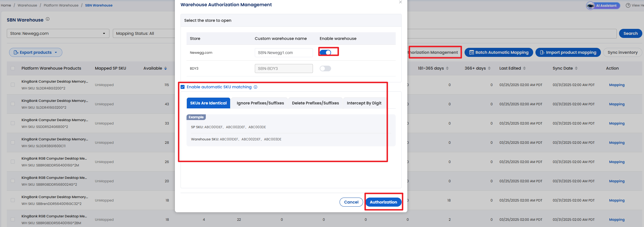This screenshot has height=227, width=644.
Task: Select checkbox for SLDDR48G3200*2 row
Action: (x=13, y=85)
